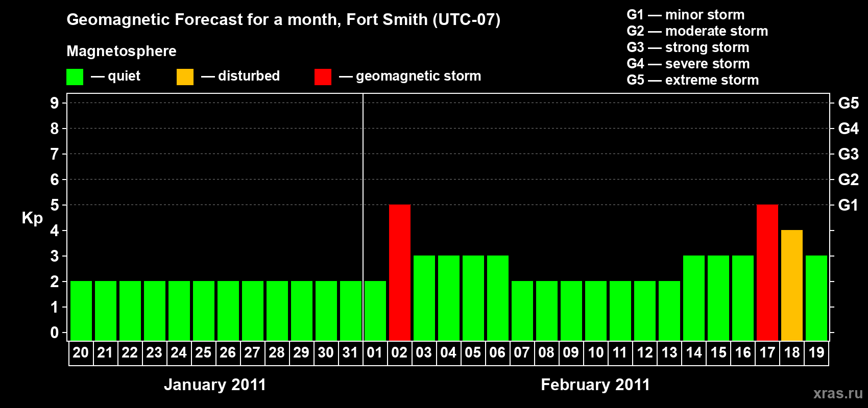This screenshot has height=408, width=868.
Task: Click date label 06 on the axis
Action: 497,352
